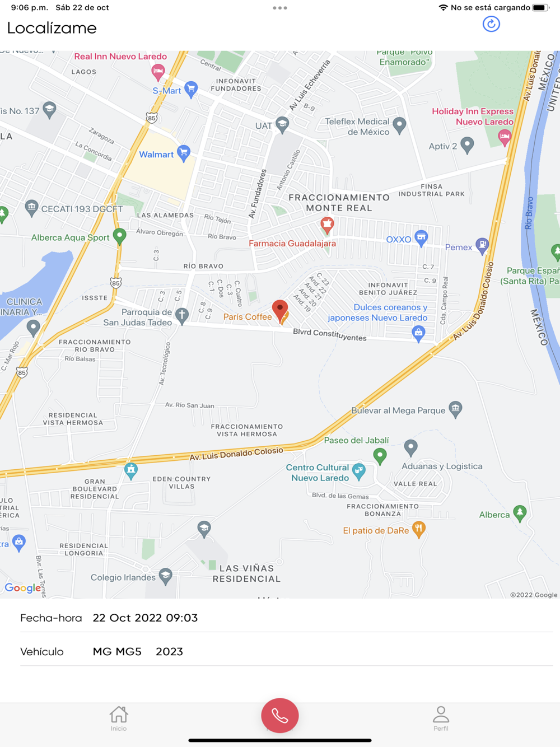Select the Holiday Inn Express hotel marker

[505, 138]
